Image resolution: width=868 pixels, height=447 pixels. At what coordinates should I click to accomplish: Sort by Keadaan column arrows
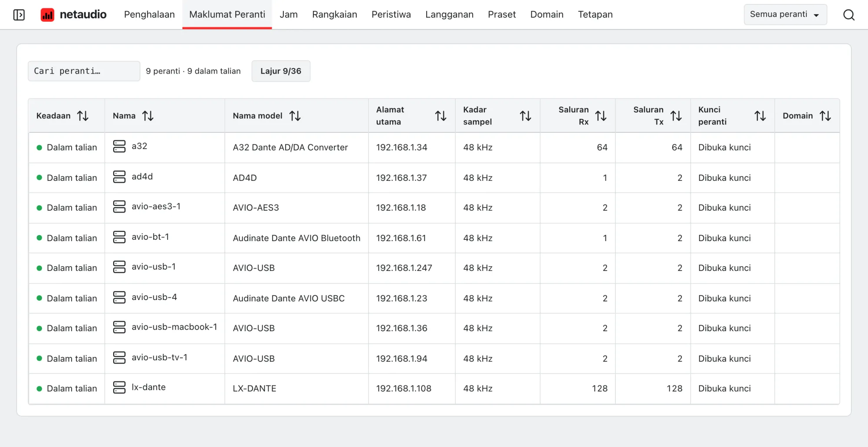(x=83, y=116)
